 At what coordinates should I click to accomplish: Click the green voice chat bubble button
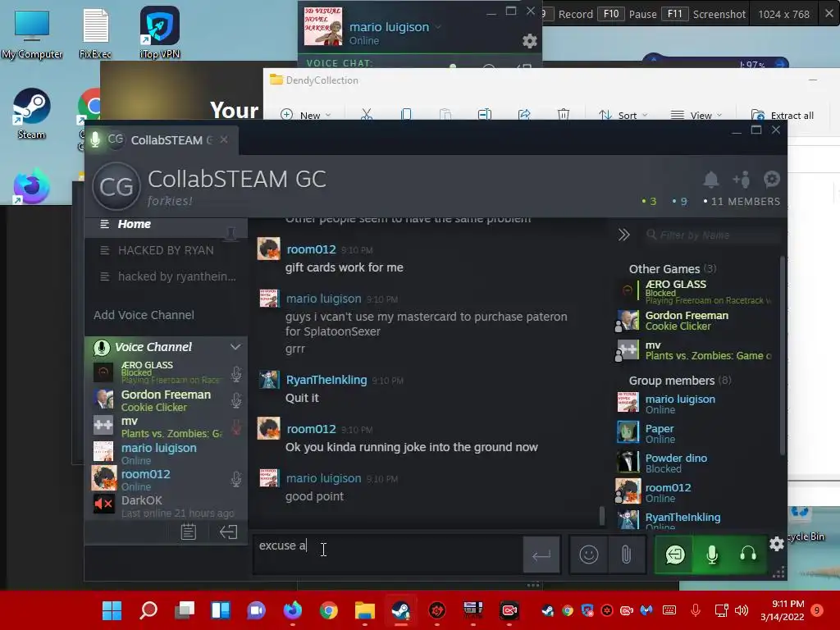(x=675, y=555)
